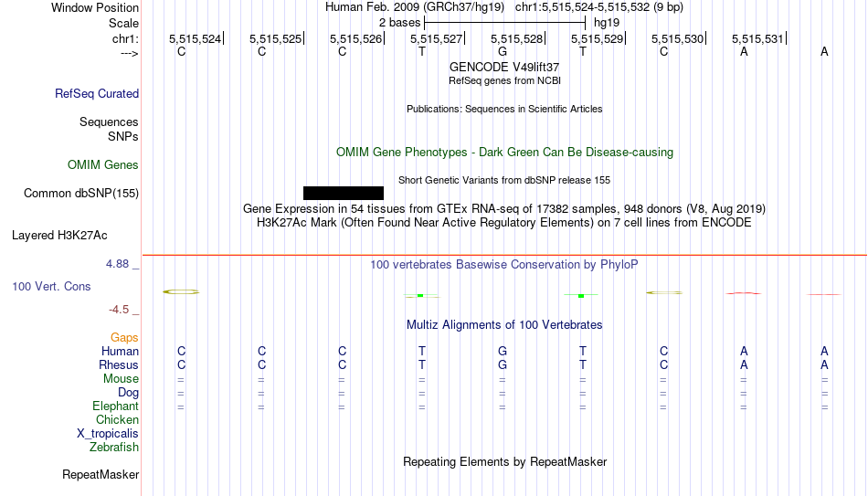Select the Mouse species row label
Screen dimensions: 868x496
121,379
